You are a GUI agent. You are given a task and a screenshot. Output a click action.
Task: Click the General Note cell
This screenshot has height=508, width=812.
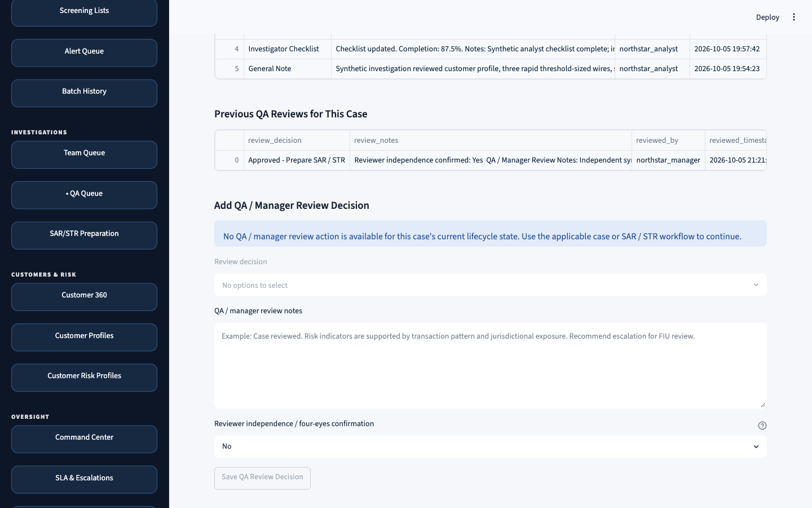(x=288, y=69)
